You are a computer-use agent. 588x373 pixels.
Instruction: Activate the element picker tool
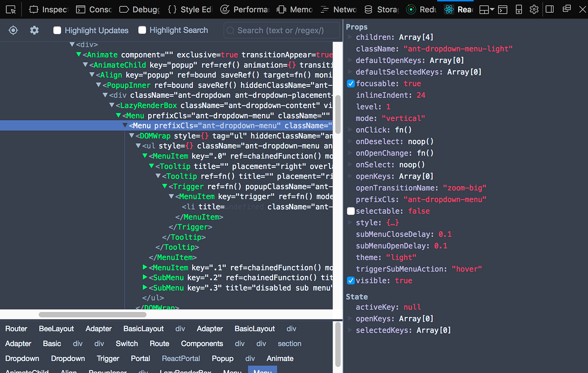tap(10, 9)
